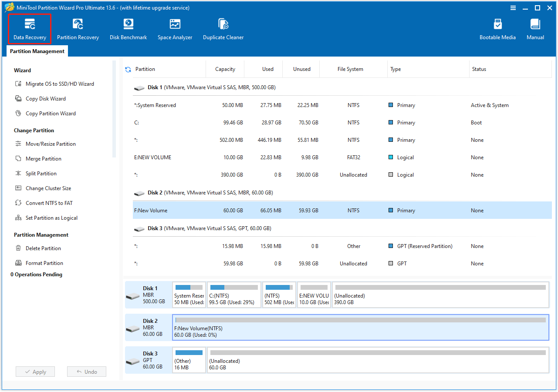Refresh the partition list
The image size is (558, 392).
tap(128, 69)
